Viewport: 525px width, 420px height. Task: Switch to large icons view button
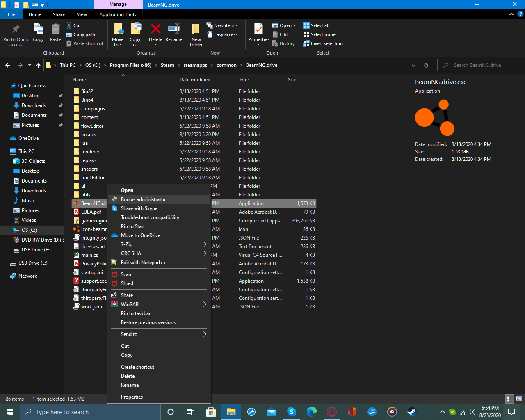(x=519, y=399)
